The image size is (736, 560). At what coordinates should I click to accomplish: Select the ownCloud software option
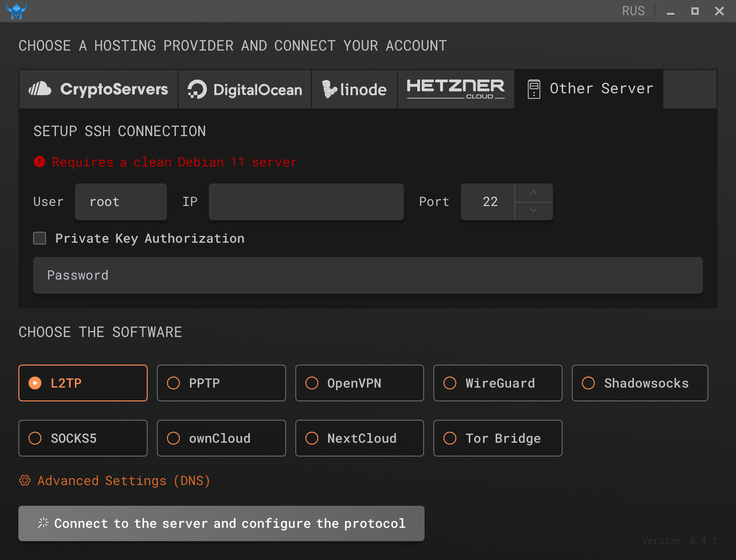[x=221, y=438]
